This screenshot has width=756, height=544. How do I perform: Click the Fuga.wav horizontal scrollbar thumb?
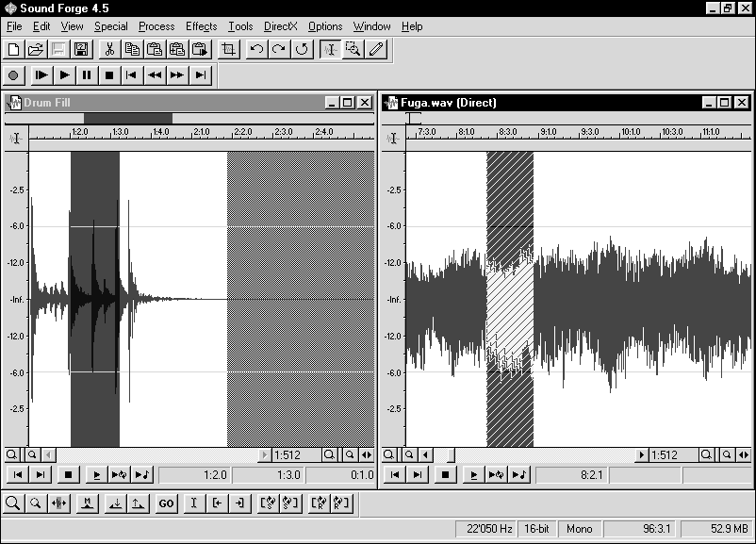coord(450,455)
